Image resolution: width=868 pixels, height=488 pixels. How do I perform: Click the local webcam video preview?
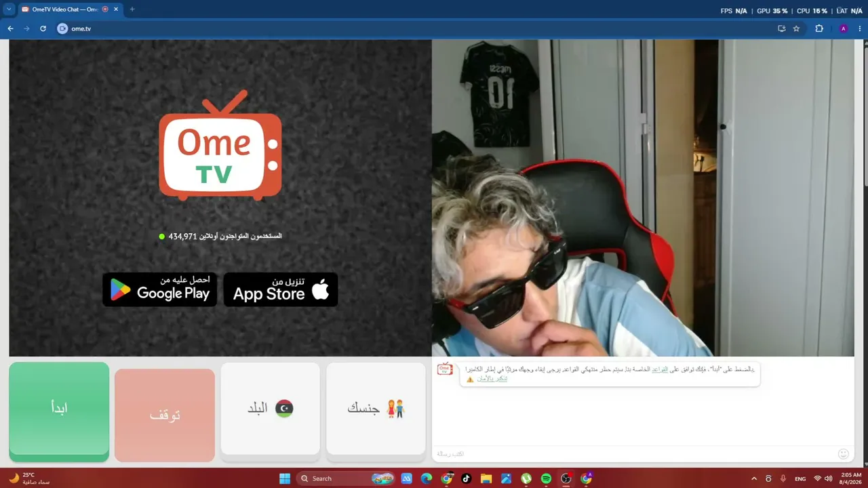pos(643,198)
